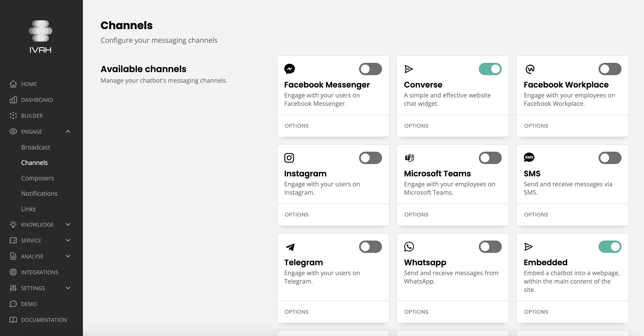The width and height of the screenshot is (644, 336).
Task: Open Options for the SMS channel
Action: pos(536,215)
